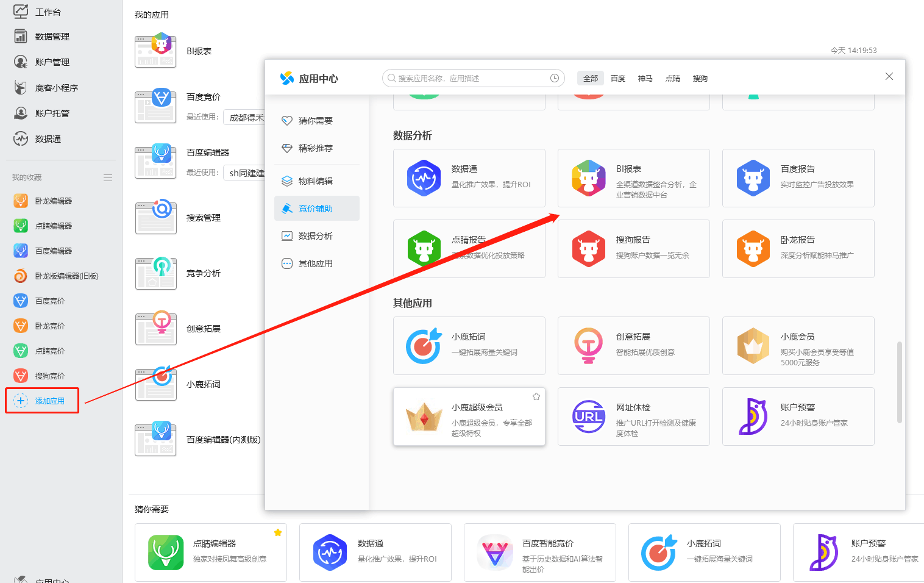This screenshot has width=924, height=583.
Task: Open 百度智能竞价 recommendation card
Action: [x=540, y=553]
